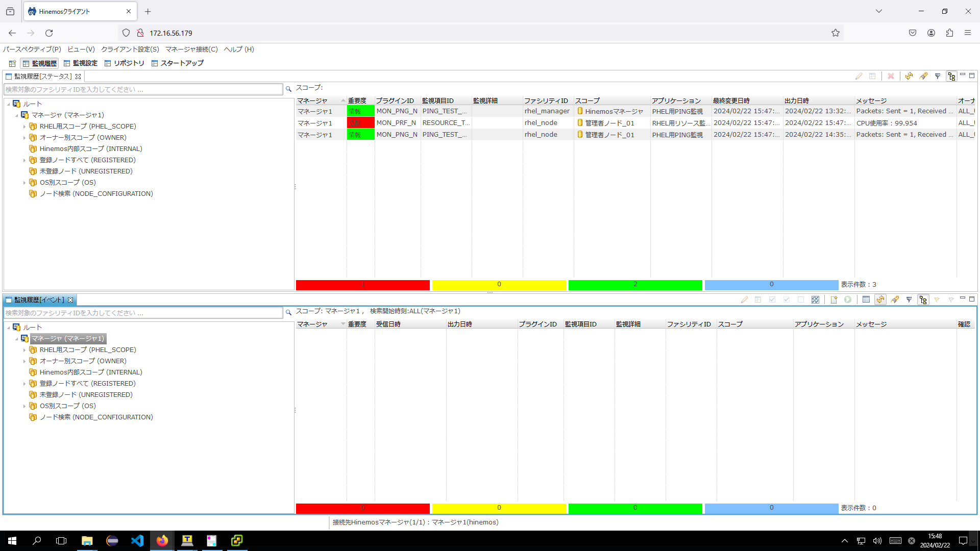Open the パースペクティブ(P) menu
The width and height of the screenshot is (980, 551).
(x=32, y=49)
